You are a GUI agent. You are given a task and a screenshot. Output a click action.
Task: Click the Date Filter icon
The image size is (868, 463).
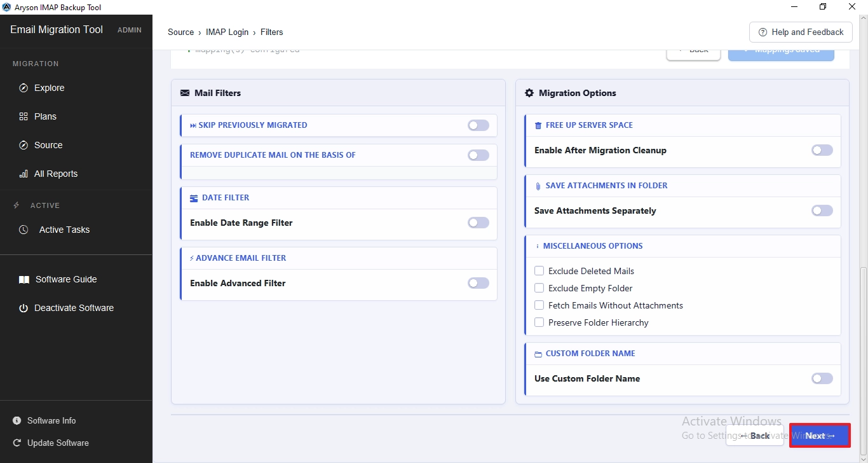point(194,198)
